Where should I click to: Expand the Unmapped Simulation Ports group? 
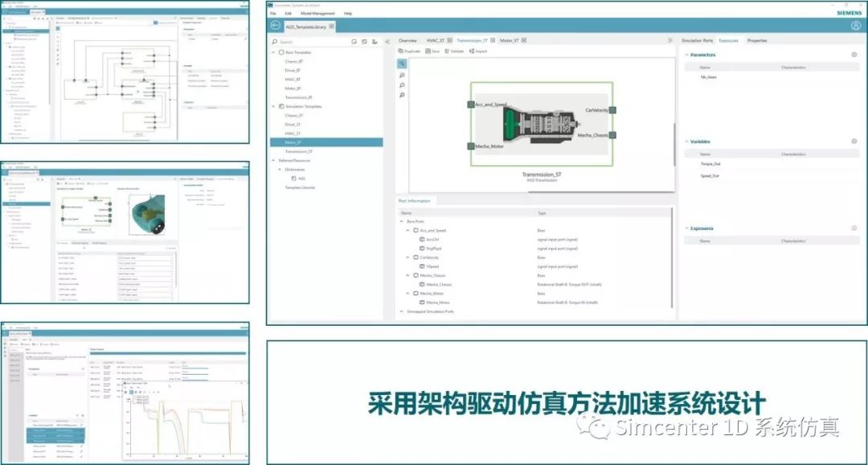click(x=402, y=311)
